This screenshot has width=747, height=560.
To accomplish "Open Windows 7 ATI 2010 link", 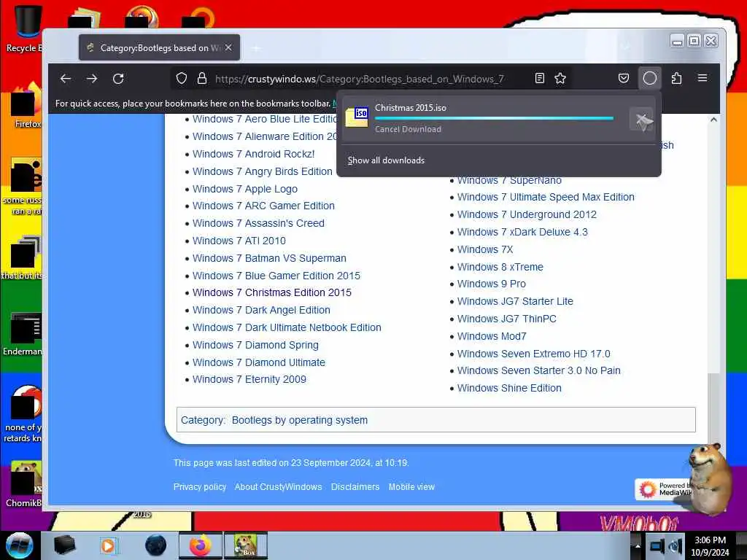I will (x=239, y=241).
